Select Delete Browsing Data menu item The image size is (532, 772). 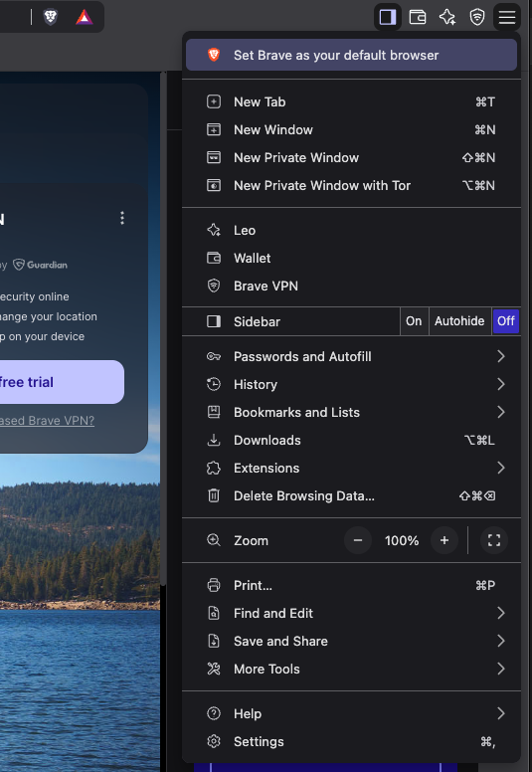pos(351,495)
